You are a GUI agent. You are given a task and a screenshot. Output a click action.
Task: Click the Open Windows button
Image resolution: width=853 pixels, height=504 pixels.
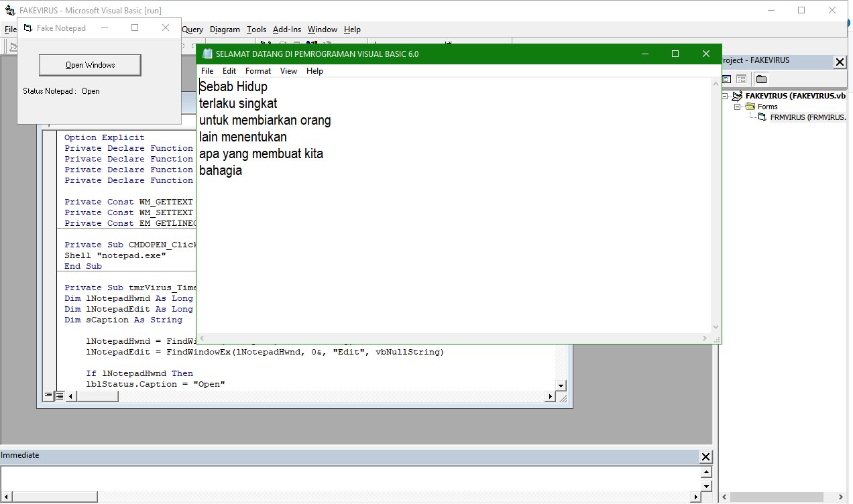click(x=90, y=65)
